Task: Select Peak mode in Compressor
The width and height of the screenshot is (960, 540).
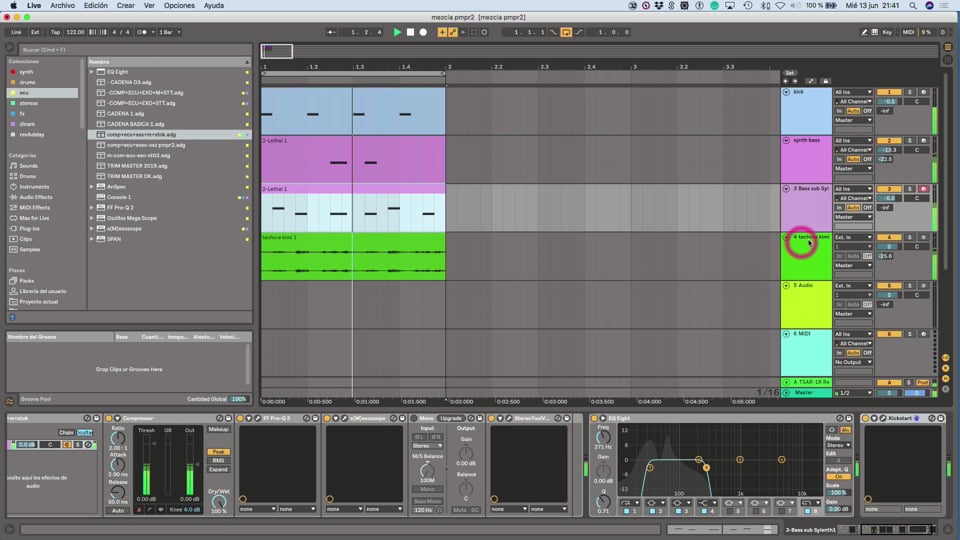Action: click(x=218, y=451)
